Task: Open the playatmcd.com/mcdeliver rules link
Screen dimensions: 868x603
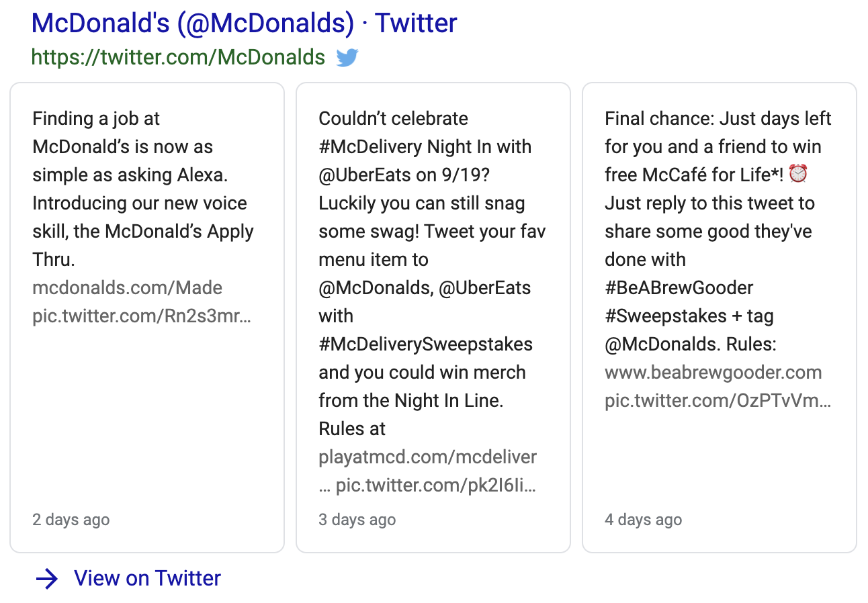Action: click(427, 457)
